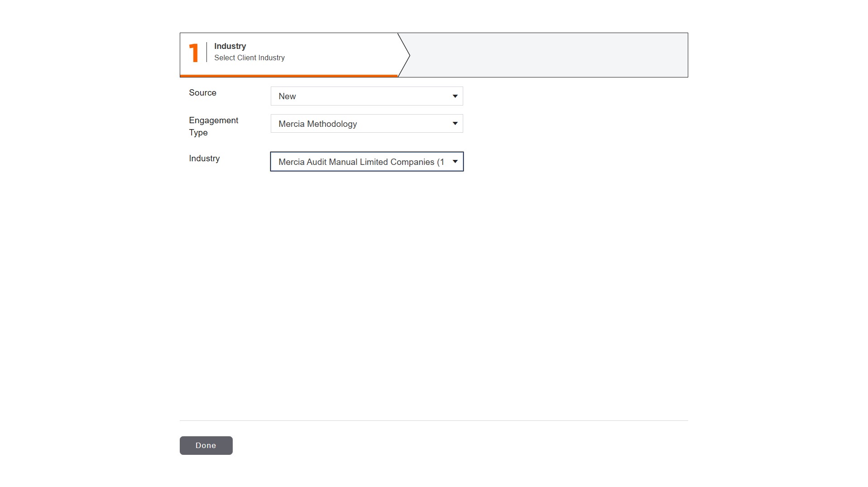Click the bold Industry step heading
868x487 pixels.
[x=230, y=46]
